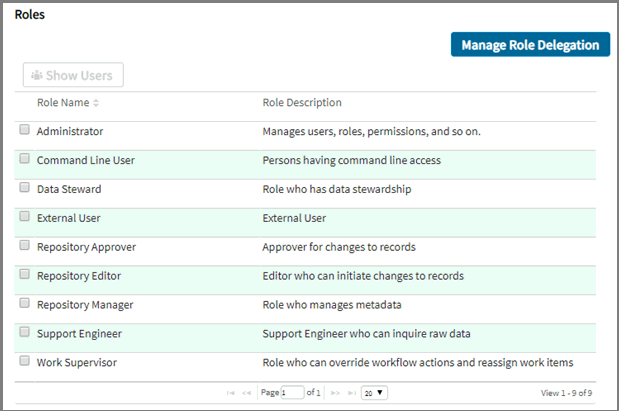This screenshot has width=619, height=411.
Task: Check the Support Engineer row checkbox
Action: 25,332
